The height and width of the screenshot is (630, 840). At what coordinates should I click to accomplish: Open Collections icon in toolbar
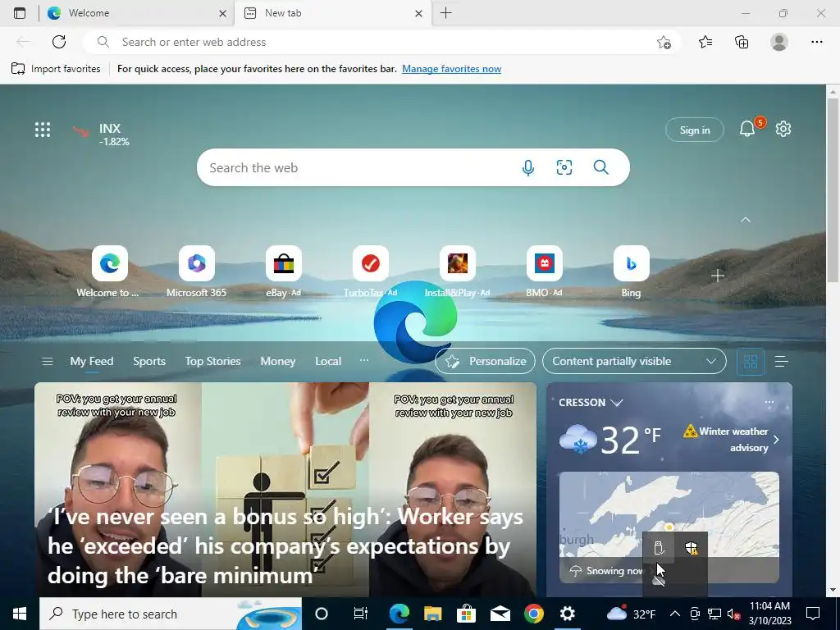coord(742,42)
